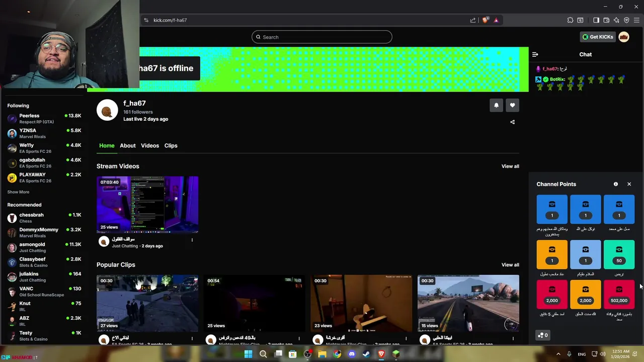
Task: Open We1ly channel in sidebar
Action: (44, 148)
